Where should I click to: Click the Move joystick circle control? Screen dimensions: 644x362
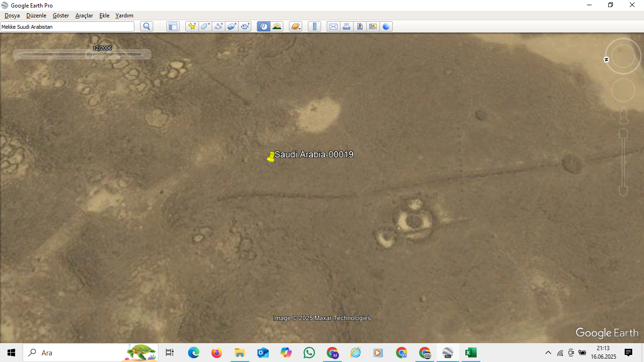click(x=623, y=90)
